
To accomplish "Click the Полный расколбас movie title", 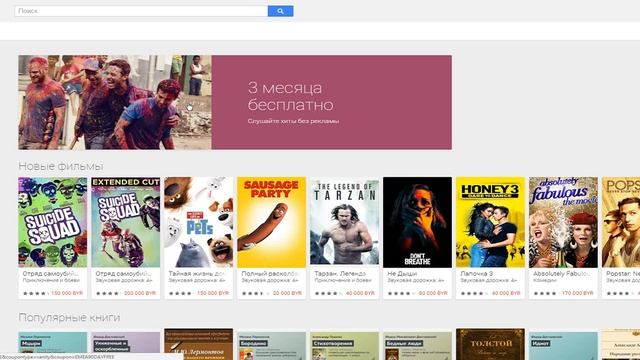I will [271, 273].
